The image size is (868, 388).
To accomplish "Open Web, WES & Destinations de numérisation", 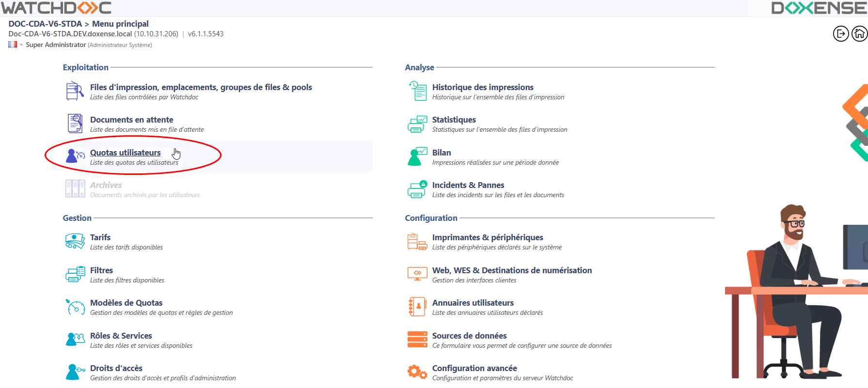I will click(511, 270).
